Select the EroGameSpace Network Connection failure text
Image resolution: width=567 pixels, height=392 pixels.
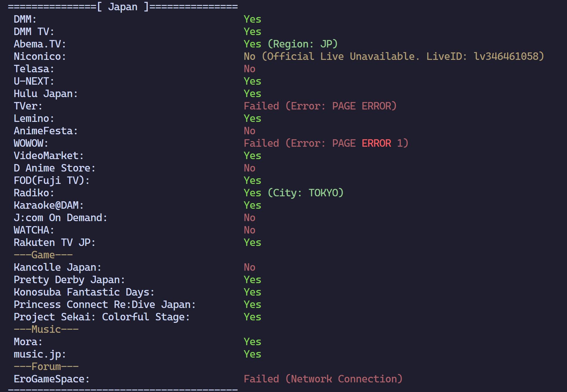[323, 379]
